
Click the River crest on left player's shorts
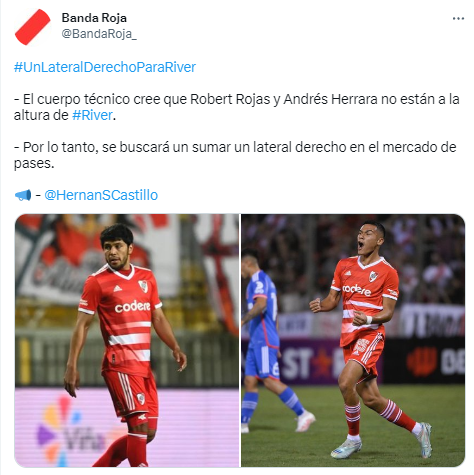click(141, 398)
